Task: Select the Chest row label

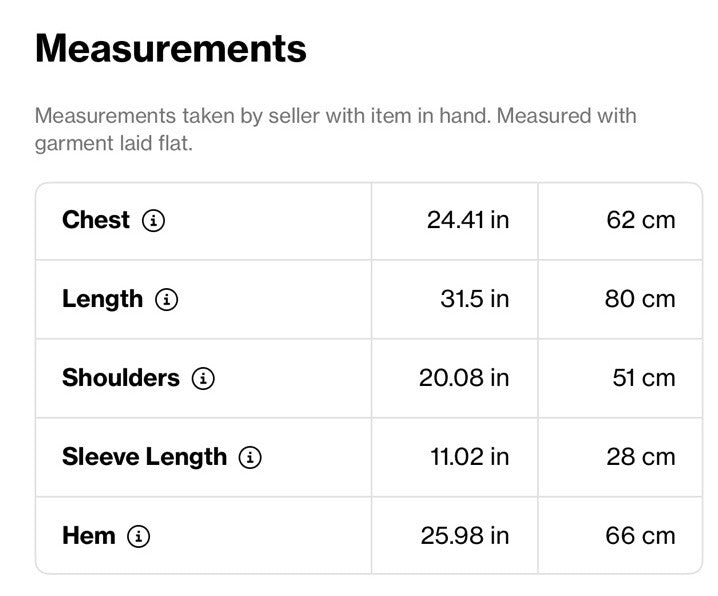Action: click(96, 220)
